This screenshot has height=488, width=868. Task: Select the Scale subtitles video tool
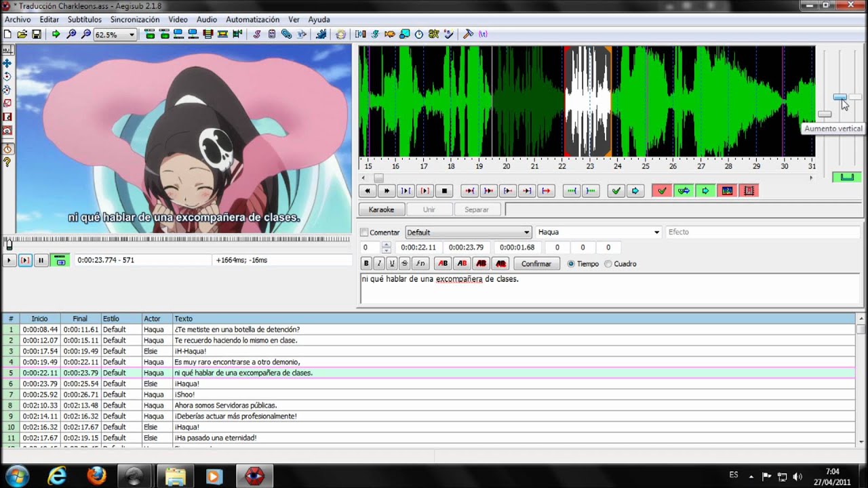tap(7, 104)
